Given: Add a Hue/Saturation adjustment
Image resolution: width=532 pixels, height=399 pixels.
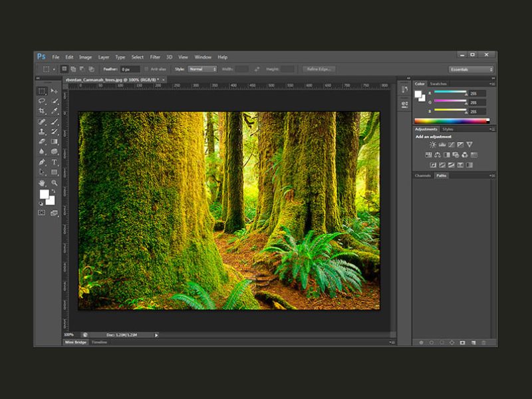Looking at the screenshot, I should 428,154.
